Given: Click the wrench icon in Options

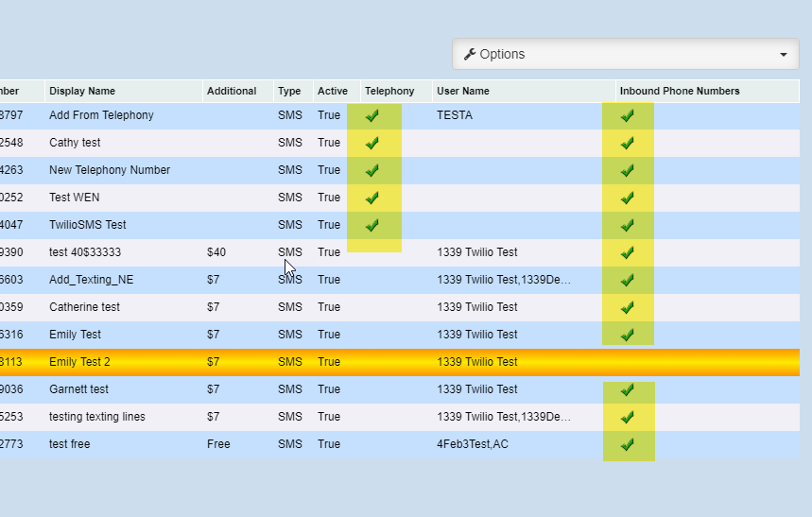Looking at the screenshot, I should coord(469,54).
